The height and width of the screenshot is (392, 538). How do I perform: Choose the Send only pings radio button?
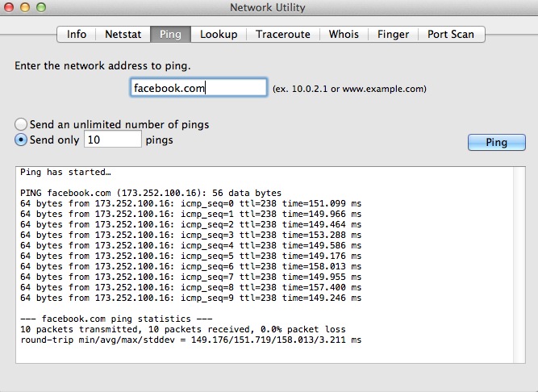pyautogui.click(x=21, y=140)
